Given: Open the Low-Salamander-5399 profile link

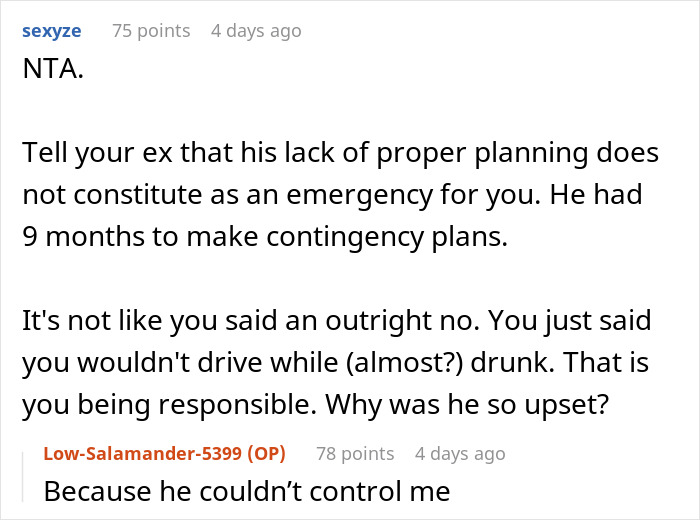Looking at the screenshot, I should coord(142,453).
